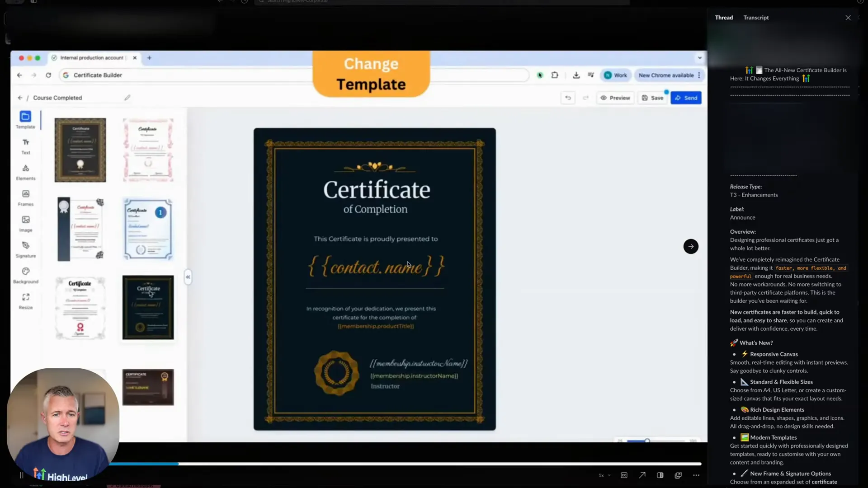Screen dimensions: 868x488
Task: Switch to the Transcript tab
Action: (x=756, y=18)
